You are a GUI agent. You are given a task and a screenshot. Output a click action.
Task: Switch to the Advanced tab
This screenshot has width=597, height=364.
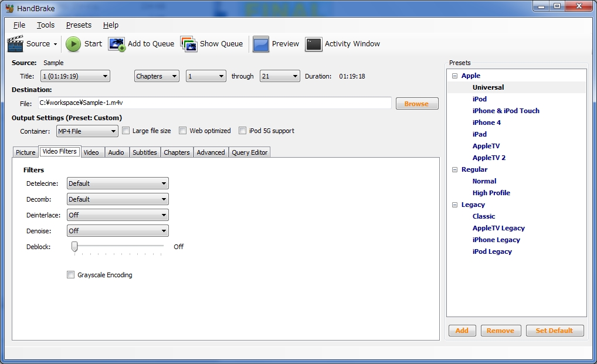211,152
